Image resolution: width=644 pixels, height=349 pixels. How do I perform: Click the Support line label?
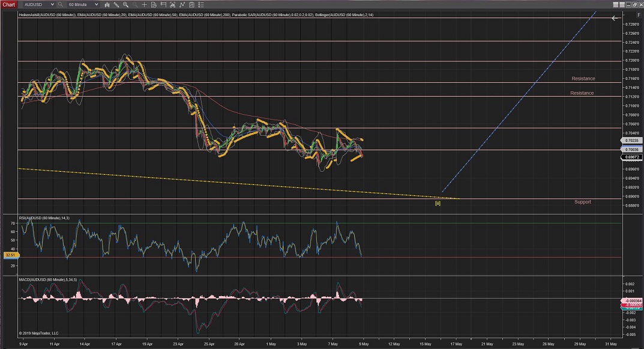[582, 202]
